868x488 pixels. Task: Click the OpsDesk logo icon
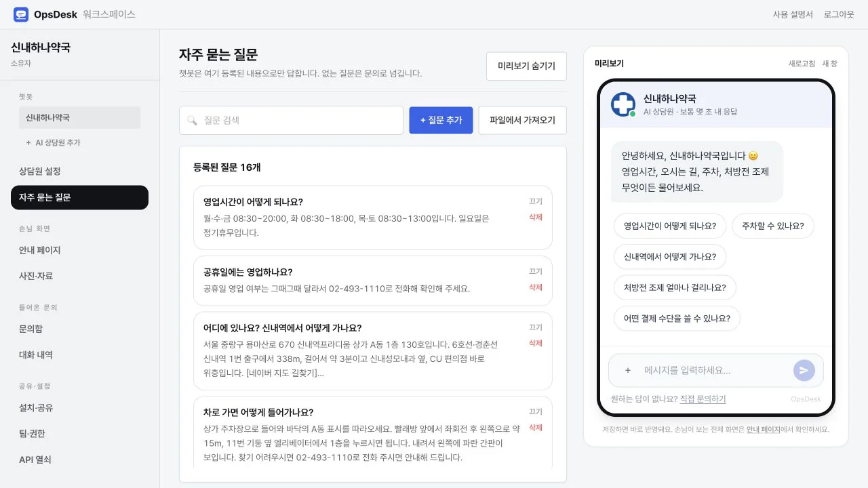click(x=21, y=14)
